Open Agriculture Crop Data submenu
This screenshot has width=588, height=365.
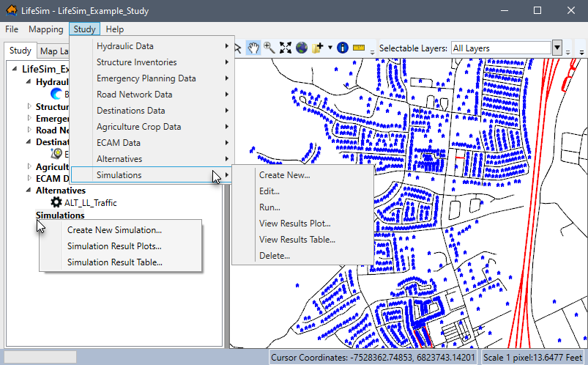coord(152,127)
